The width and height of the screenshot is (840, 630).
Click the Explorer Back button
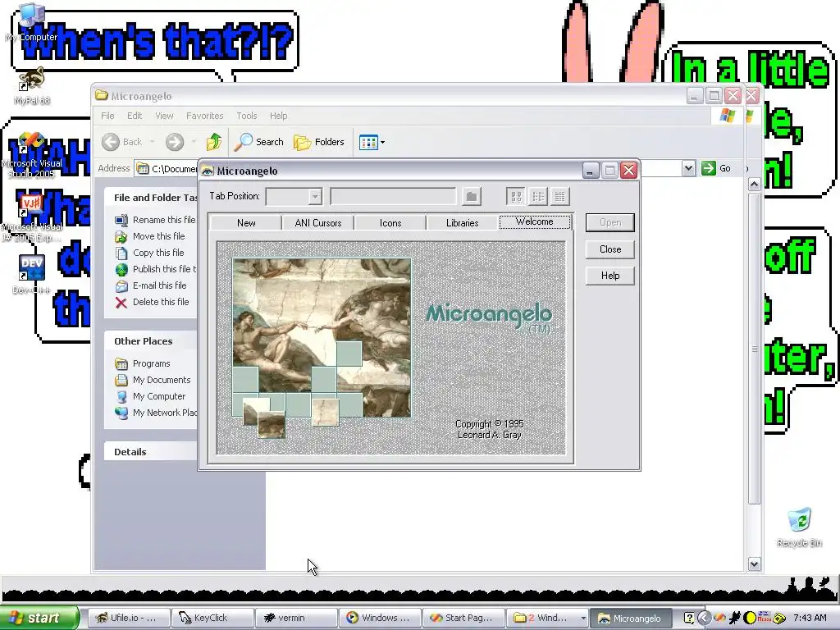coord(122,142)
